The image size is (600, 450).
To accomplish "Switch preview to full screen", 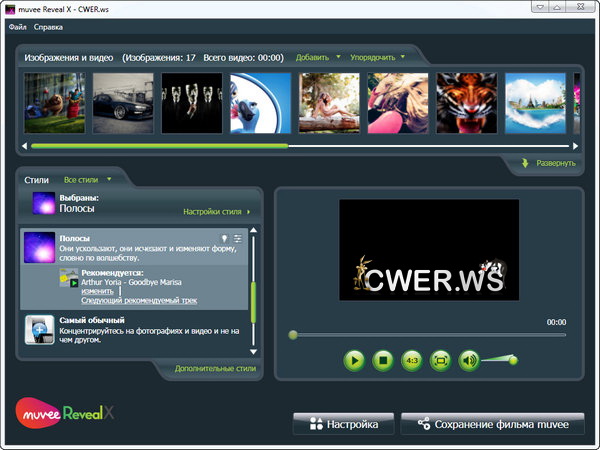I will [x=440, y=360].
